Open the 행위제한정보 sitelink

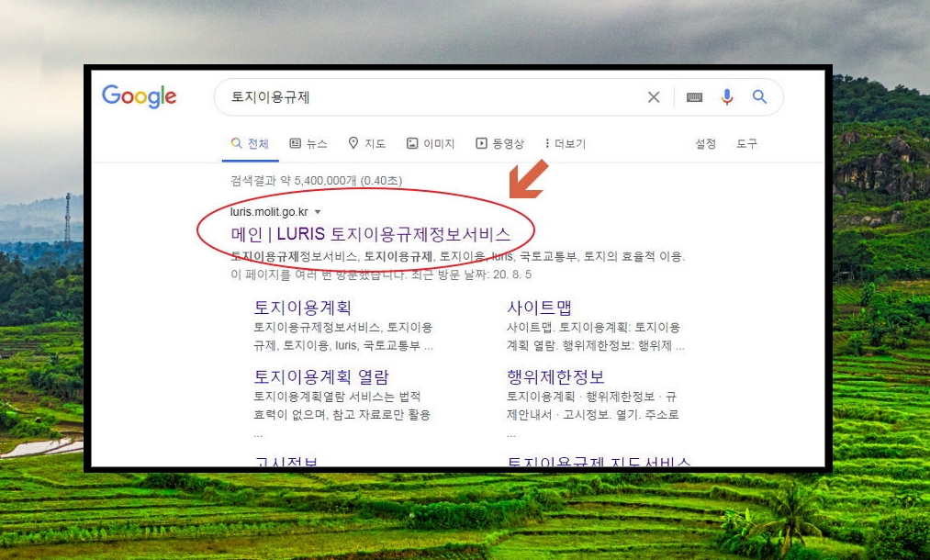coord(555,376)
